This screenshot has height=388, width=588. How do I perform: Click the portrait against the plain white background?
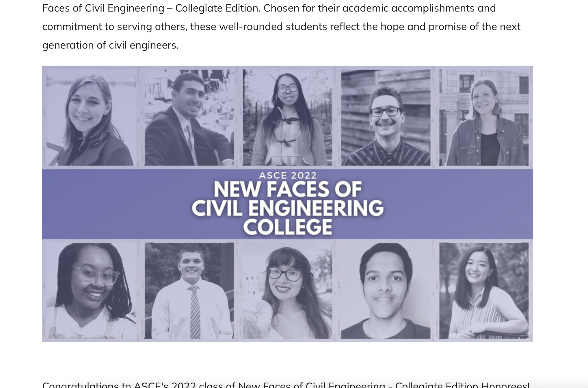tap(386, 291)
